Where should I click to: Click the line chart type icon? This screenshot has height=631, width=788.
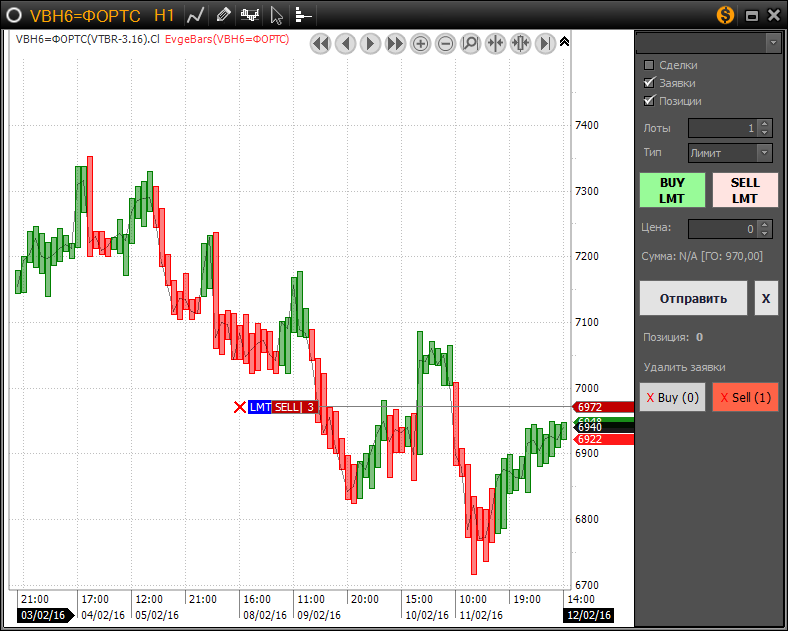pos(196,15)
